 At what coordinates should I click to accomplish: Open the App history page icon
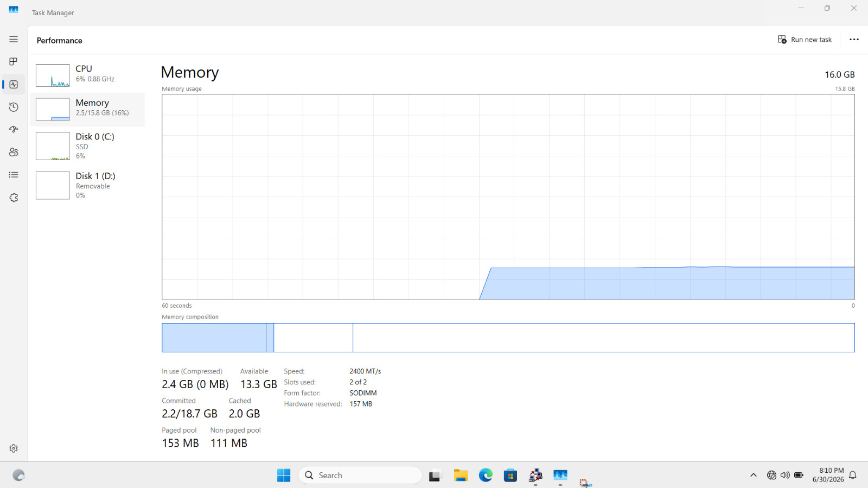point(14,107)
